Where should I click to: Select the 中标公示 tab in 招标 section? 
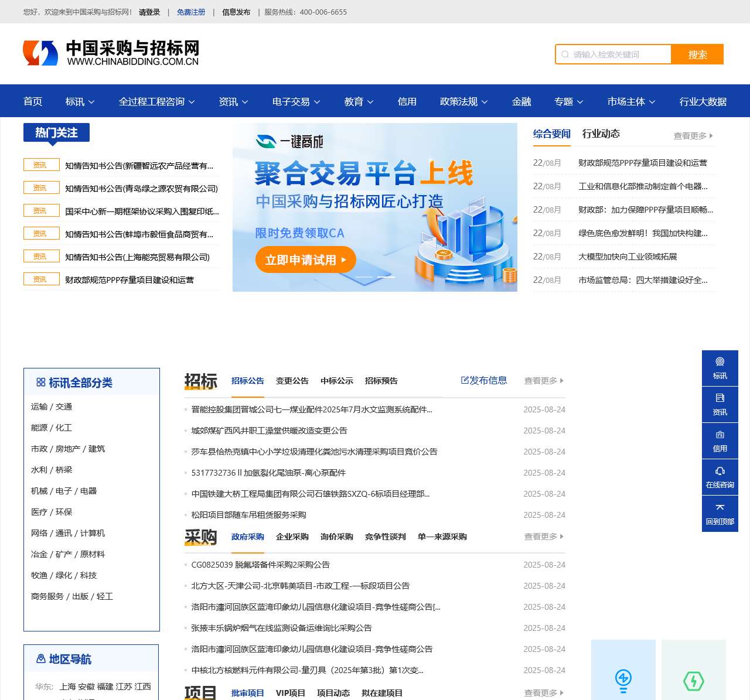[336, 381]
